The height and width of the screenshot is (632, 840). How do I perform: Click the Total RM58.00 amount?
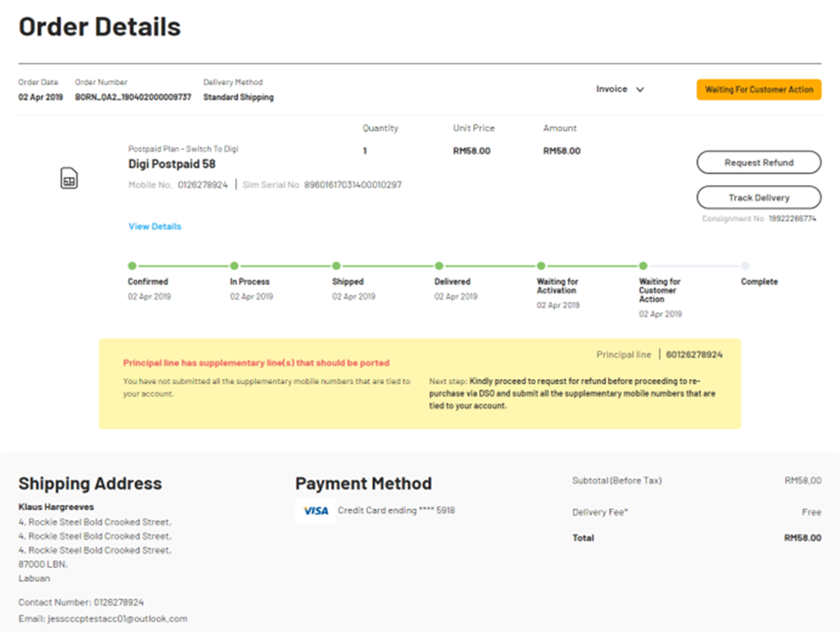click(x=802, y=538)
